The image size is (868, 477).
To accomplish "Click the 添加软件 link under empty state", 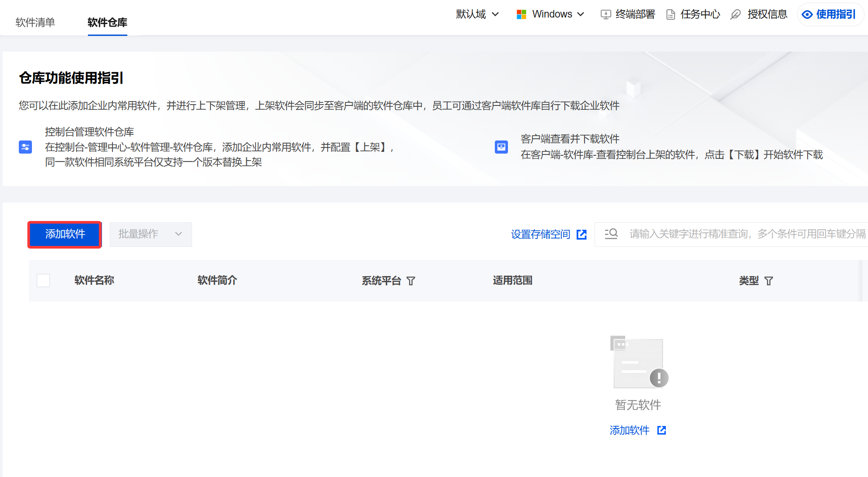I will [x=630, y=430].
